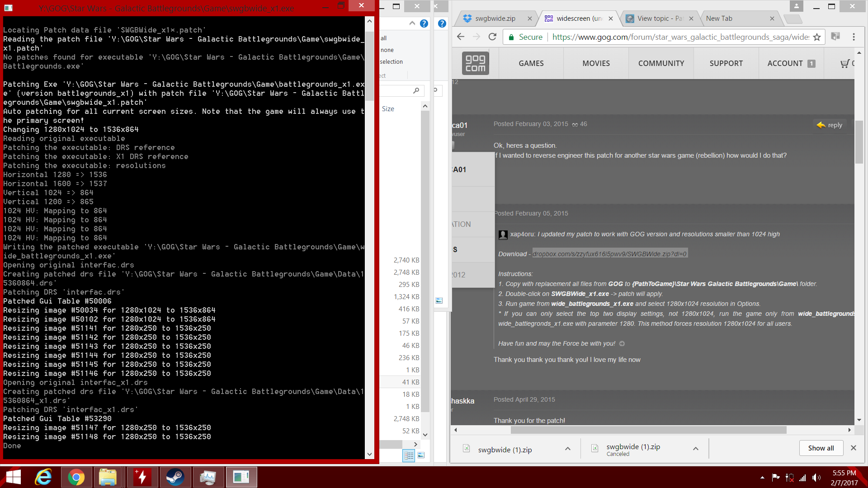Screen dimensions: 868x488
Task: Close the downloads bar
Action: [x=854, y=448]
